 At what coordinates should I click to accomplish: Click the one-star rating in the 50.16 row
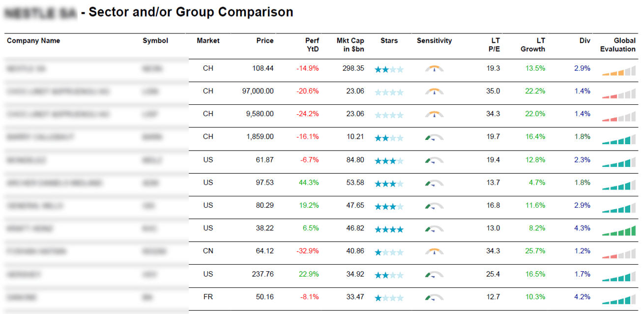pos(389,298)
